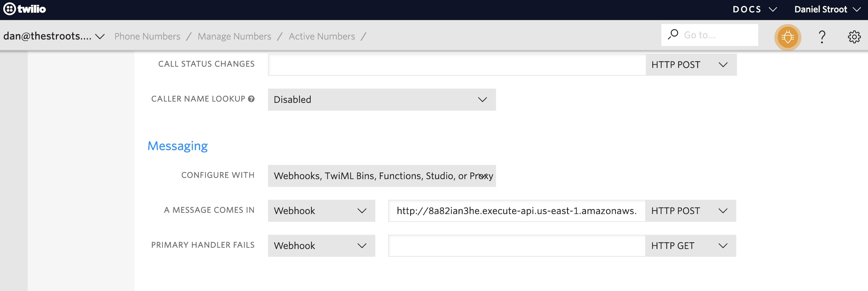
Task: Click the Manage Numbers breadcrumb link
Action: click(x=234, y=36)
